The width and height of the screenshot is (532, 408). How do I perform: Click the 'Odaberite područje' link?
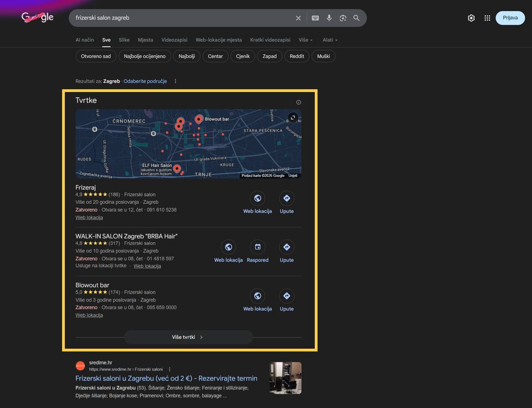pyautogui.click(x=145, y=81)
